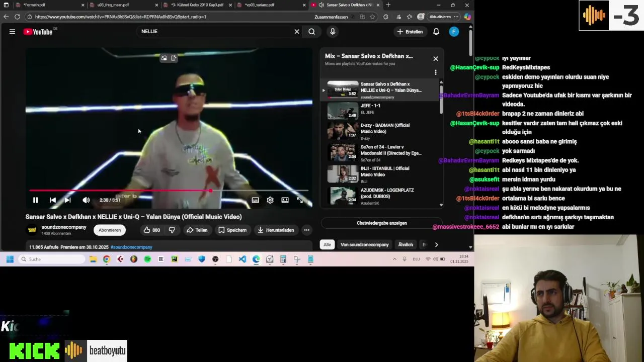
Task: Open Mix playlist three-dot options
Action: [x=436, y=72]
